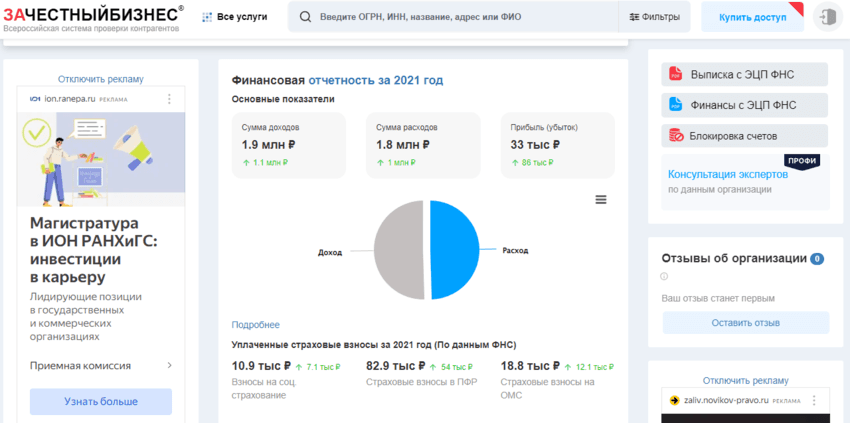
Task: Expand Приемная комиссия chevron
Action: pos(170,366)
